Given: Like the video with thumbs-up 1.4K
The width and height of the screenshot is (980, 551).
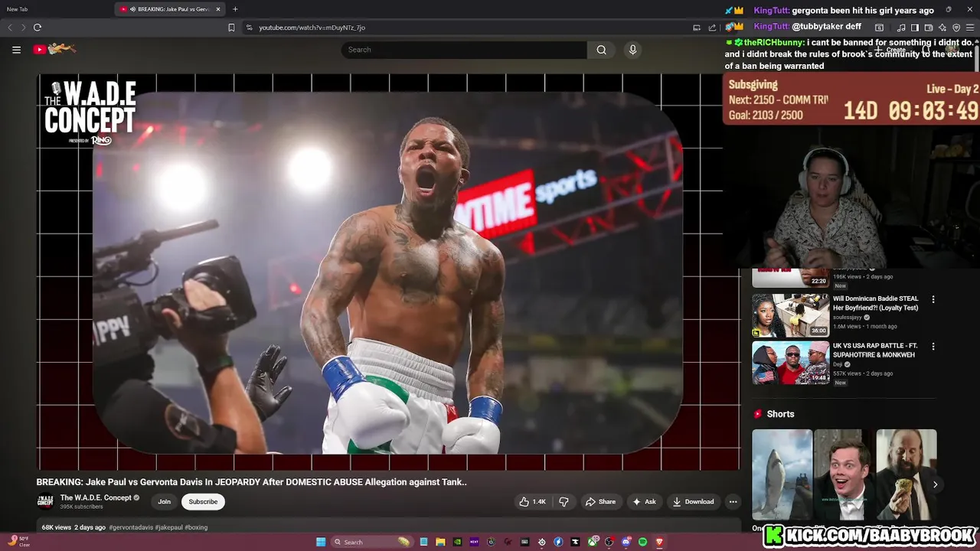Looking at the screenshot, I should [x=533, y=502].
